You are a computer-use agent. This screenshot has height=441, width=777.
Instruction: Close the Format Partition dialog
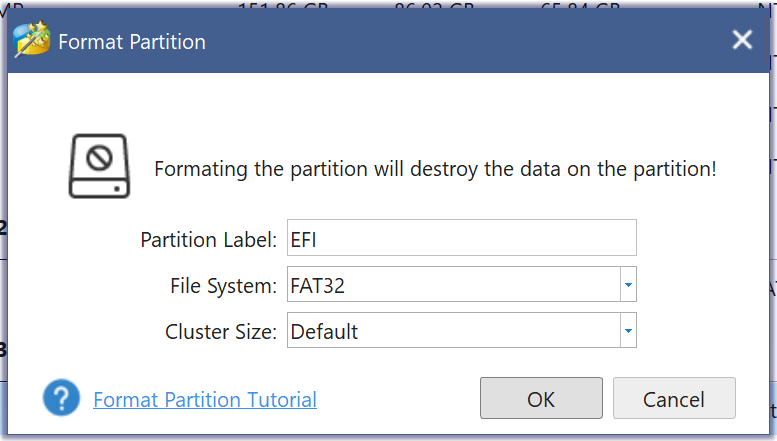pos(742,40)
